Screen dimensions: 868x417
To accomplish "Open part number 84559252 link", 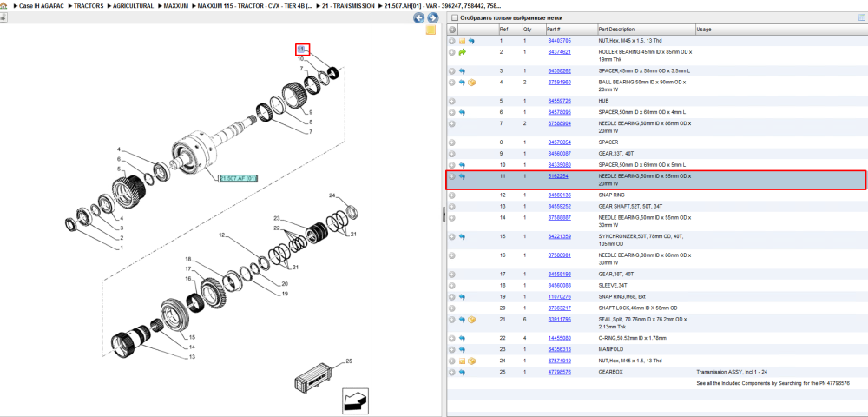I will (559, 207).
